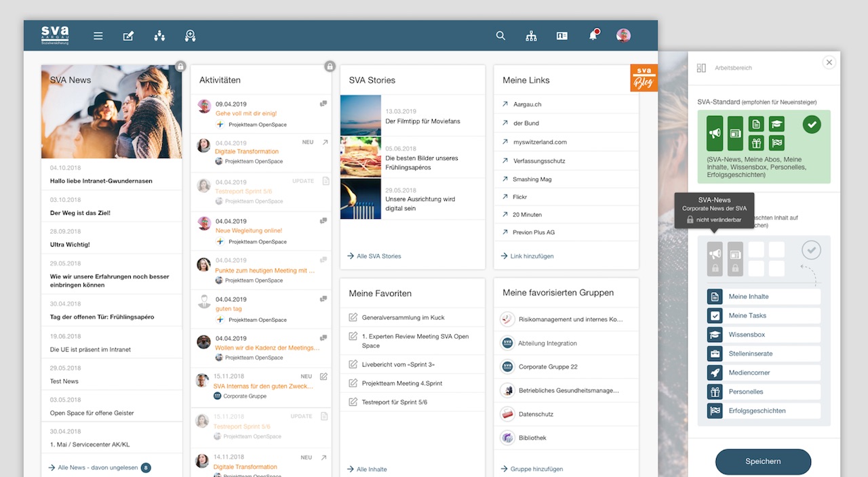
Task: Click the megaphone icon in the SVA-Standard box
Action: click(x=715, y=133)
